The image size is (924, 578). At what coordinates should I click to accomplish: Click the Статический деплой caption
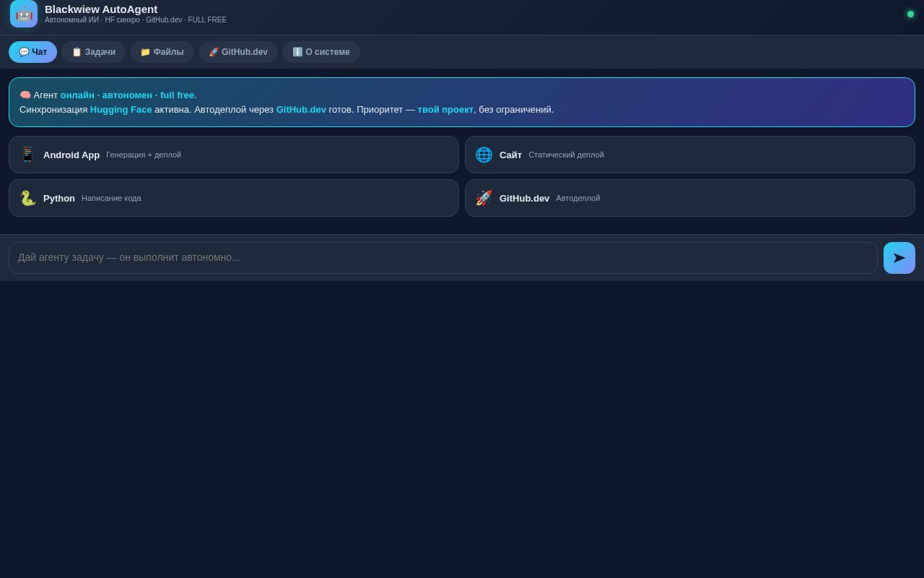pos(566,155)
